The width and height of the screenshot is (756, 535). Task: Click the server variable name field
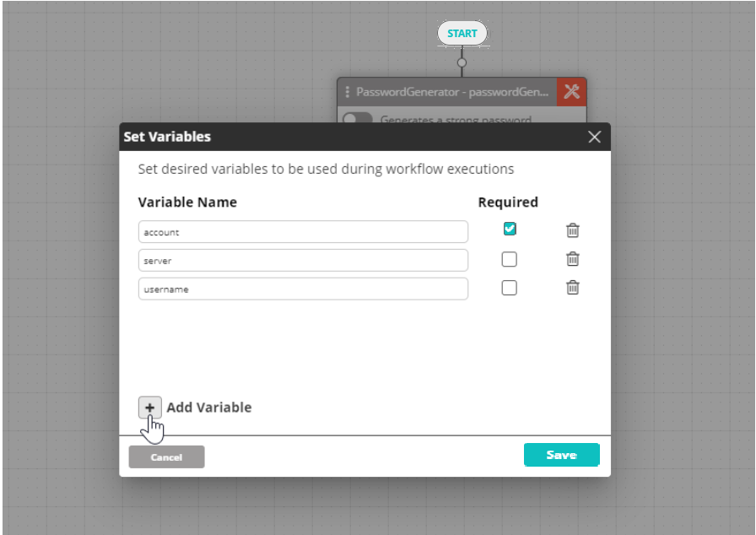pos(303,260)
